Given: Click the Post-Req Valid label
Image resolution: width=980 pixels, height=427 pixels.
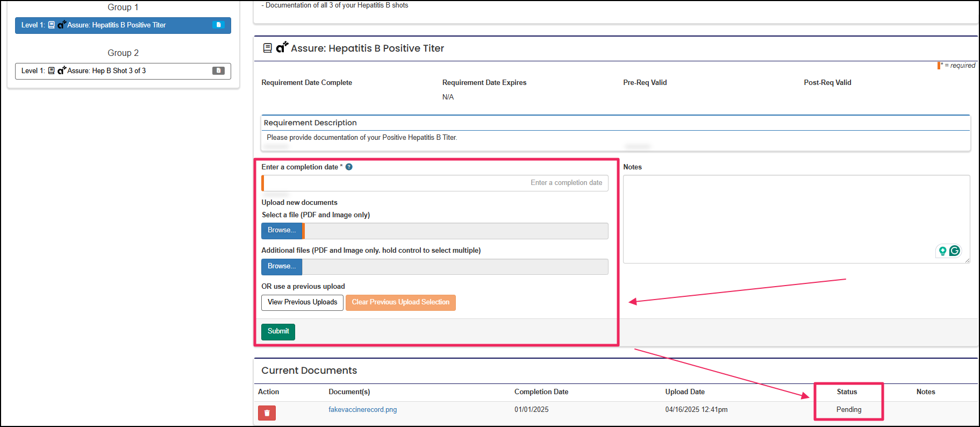Looking at the screenshot, I should point(827,83).
